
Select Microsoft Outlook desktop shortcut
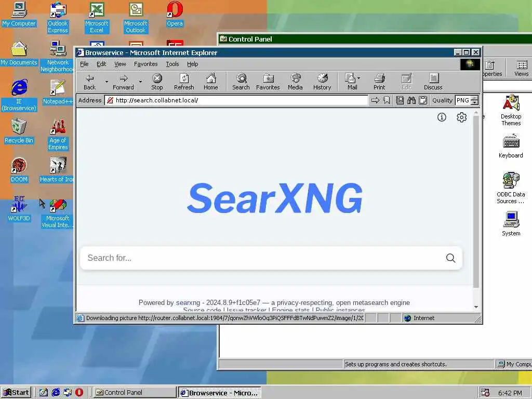(136, 18)
